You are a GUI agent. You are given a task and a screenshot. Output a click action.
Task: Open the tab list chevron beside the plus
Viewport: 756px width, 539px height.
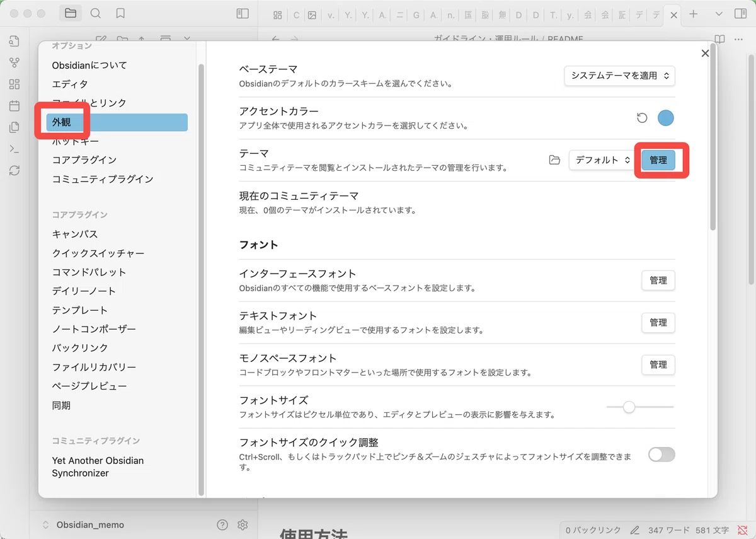pos(719,14)
